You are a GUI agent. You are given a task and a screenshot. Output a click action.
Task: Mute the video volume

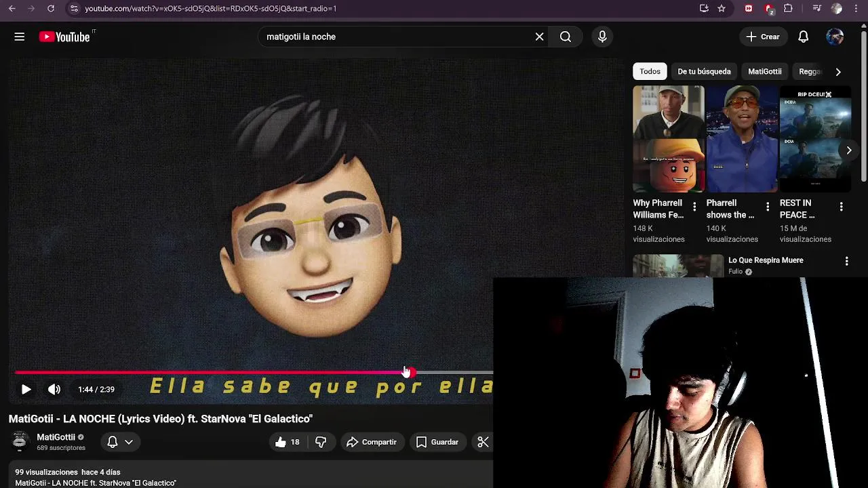[54, 389]
